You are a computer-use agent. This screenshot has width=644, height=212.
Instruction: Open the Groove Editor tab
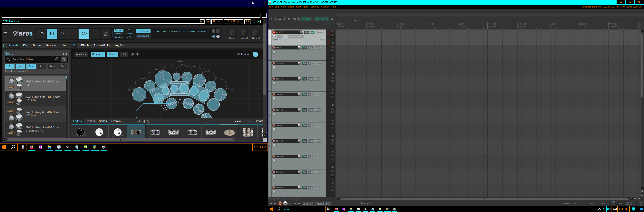pyautogui.click(x=102, y=46)
